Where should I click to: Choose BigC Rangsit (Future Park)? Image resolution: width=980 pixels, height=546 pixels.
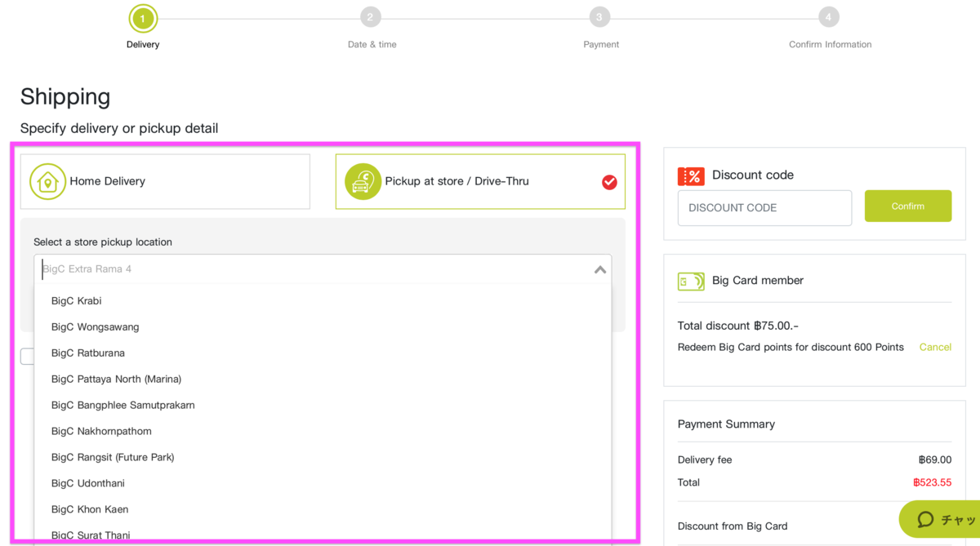323,458
